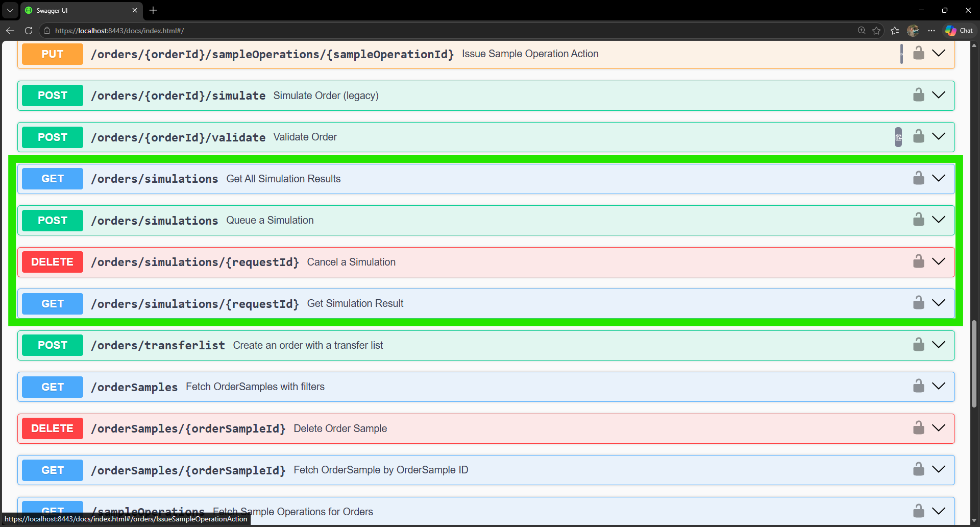Image resolution: width=980 pixels, height=527 pixels.
Task: Click the POST badge on simulate endpoint
Action: pos(53,95)
